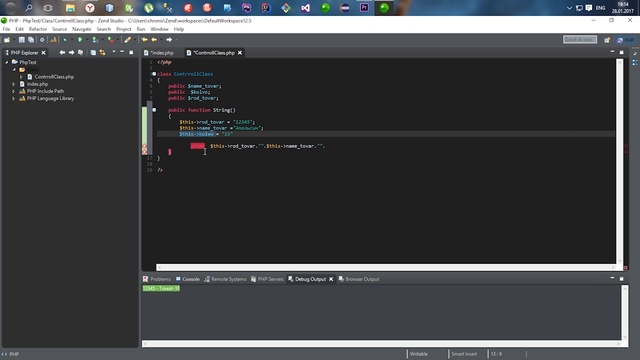This screenshot has height=360, width=640.
Task: Open the Run menu
Action: pyautogui.click(x=141, y=29)
